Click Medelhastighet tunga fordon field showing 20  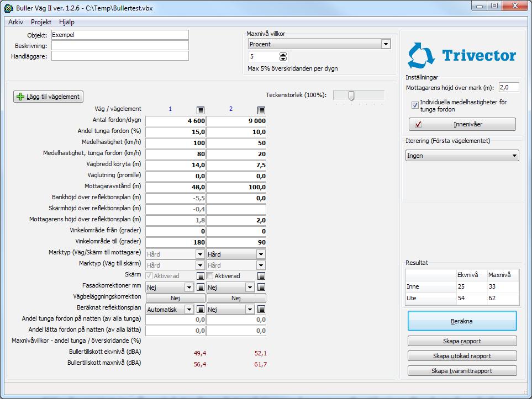pos(236,154)
